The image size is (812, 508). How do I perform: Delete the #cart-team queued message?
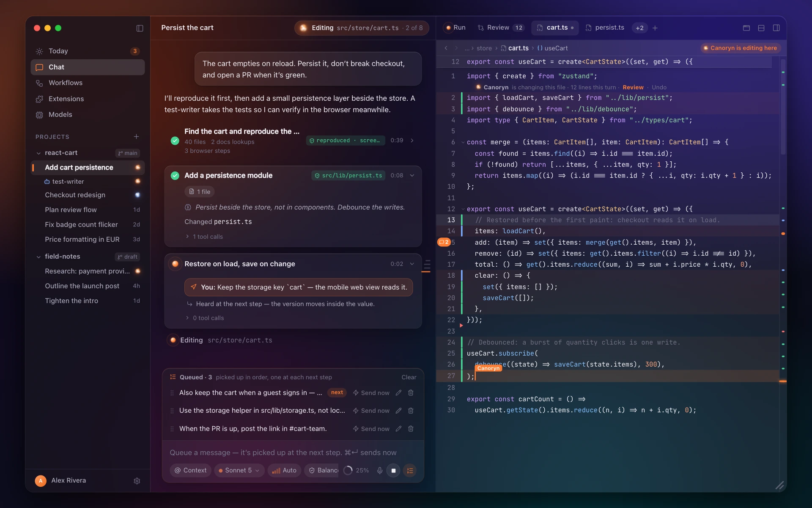coord(411,429)
